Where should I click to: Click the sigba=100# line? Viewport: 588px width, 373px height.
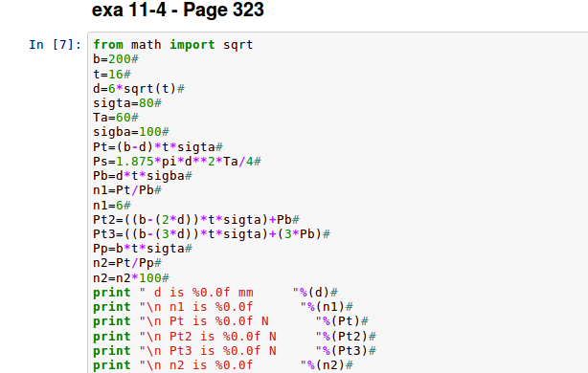coord(131,132)
